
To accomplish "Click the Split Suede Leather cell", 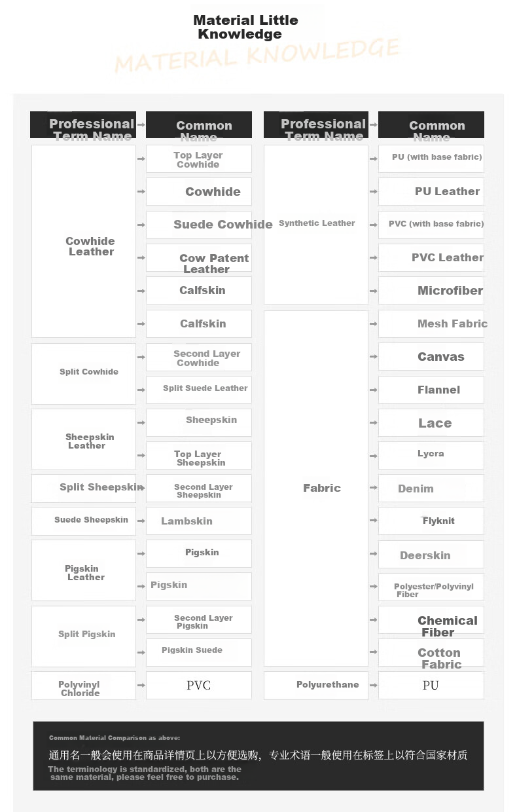I will [x=199, y=390].
